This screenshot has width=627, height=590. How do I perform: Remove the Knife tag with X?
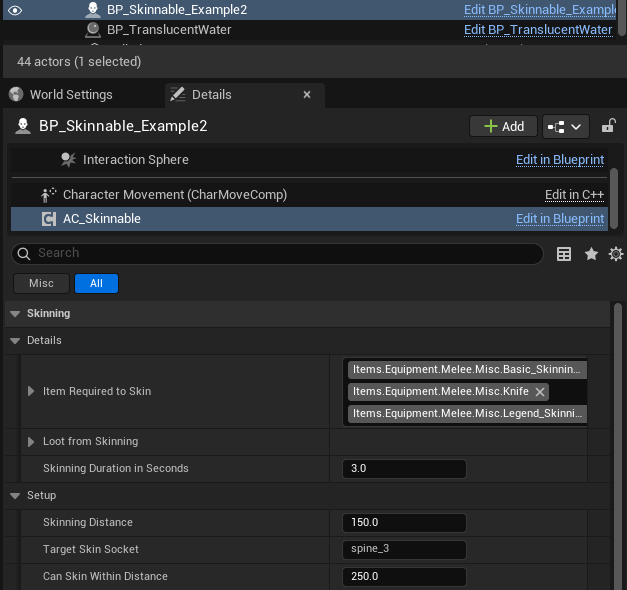(x=540, y=392)
